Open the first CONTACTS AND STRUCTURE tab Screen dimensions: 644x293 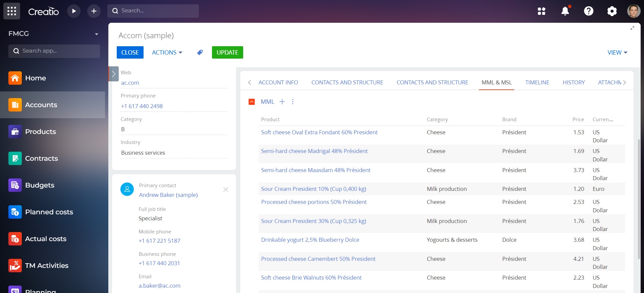coord(347,82)
